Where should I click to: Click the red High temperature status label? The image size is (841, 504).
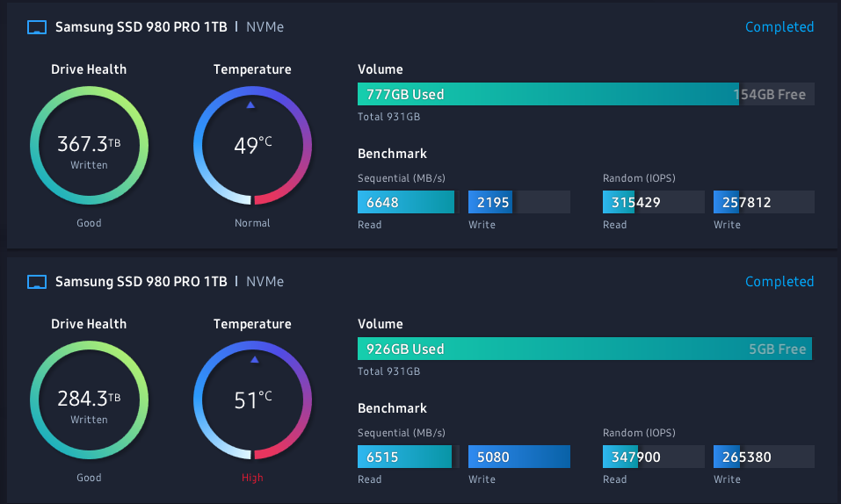point(252,478)
